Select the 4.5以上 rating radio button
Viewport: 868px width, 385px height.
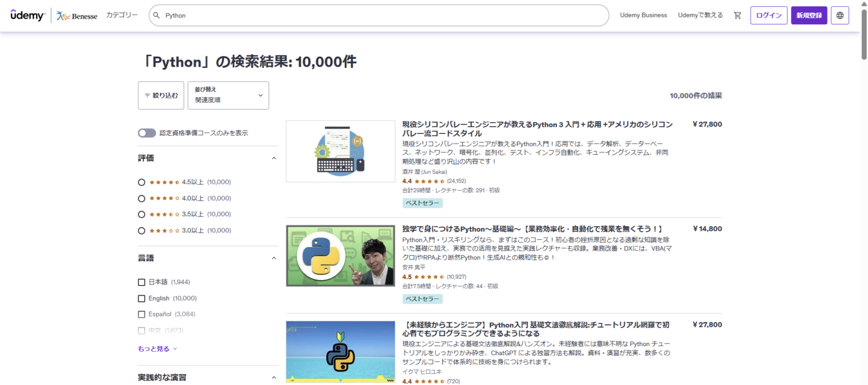point(141,182)
